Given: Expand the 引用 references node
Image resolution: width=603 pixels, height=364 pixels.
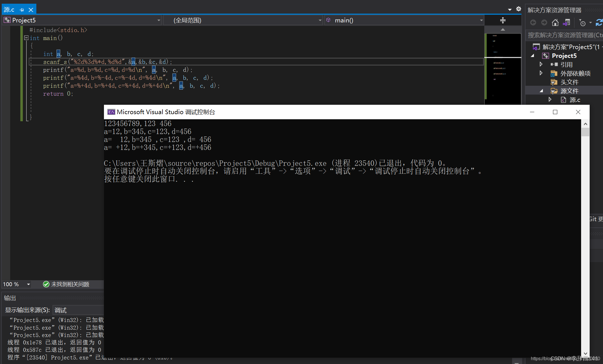Looking at the screenshot, I should 541,64.
